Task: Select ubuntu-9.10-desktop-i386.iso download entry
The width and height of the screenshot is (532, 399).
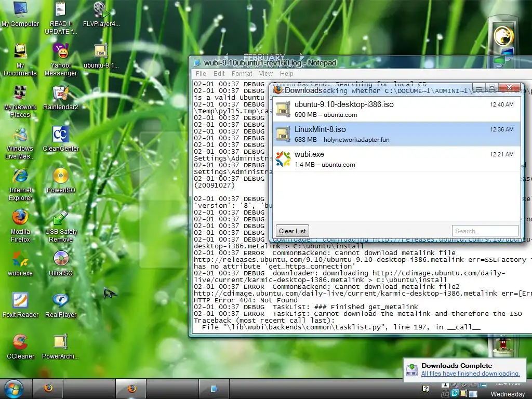Action: click(x=396, y=109)
